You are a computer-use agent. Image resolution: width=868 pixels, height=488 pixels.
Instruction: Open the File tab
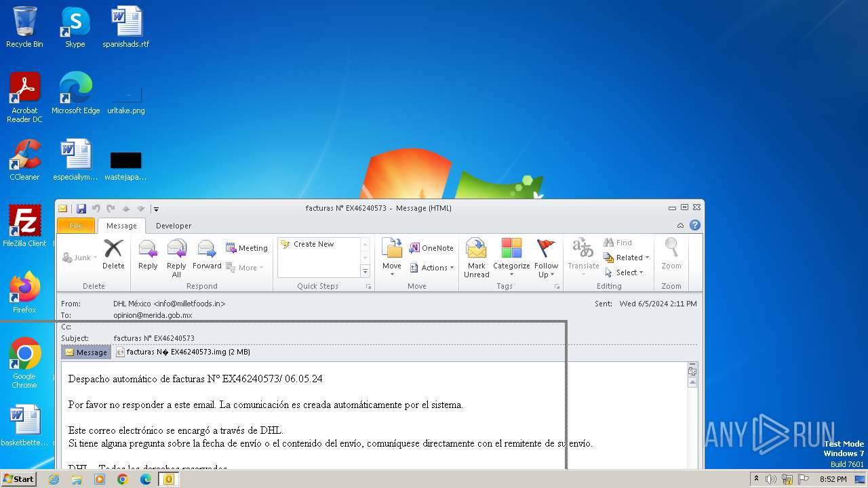pyautogui.click(x=76, y=226)
